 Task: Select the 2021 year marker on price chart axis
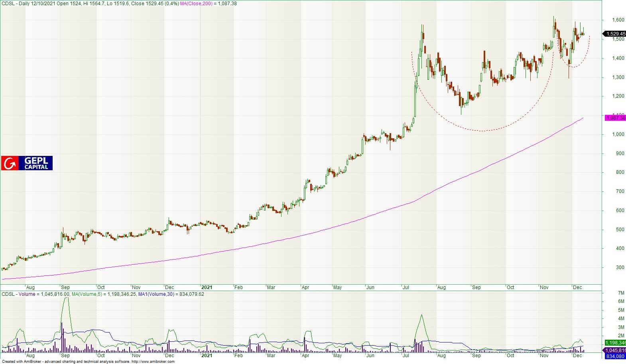click(x=207, y=287)
